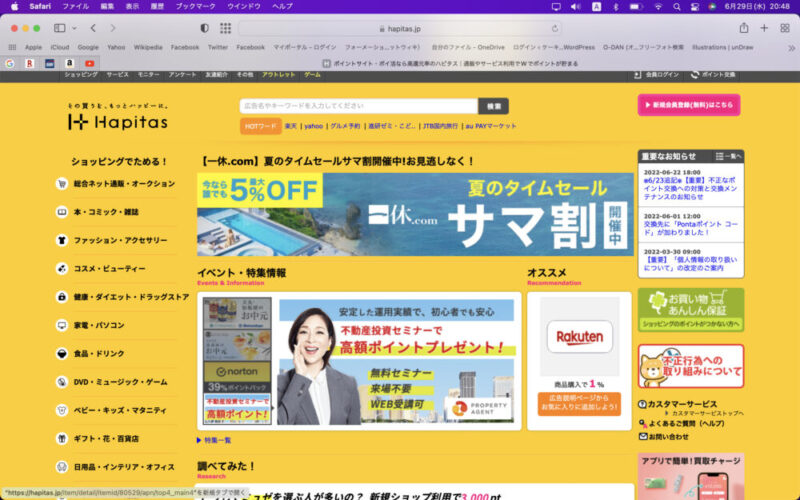800x500 pixels.
Task: Open the YouTube pinned tab
Action: click(x=89, y=64)
